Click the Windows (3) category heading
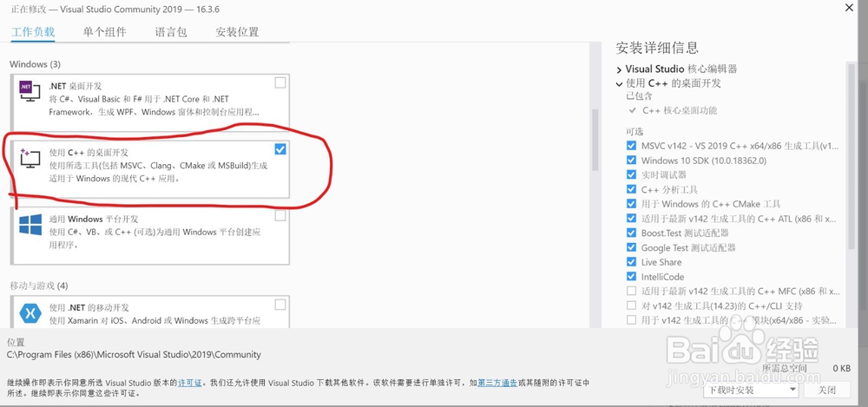This screenshot has height=407, width=868. pyautogui.click(x=35, y=64)
